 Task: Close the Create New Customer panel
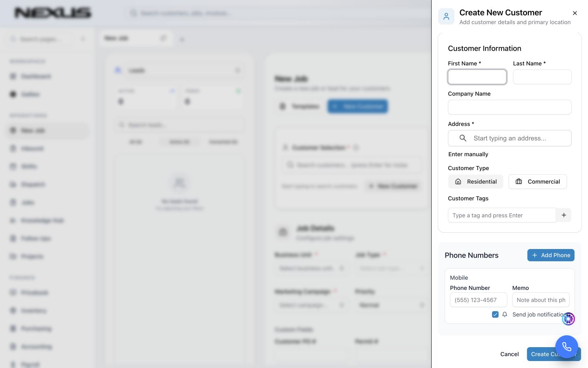click(575, 13)
